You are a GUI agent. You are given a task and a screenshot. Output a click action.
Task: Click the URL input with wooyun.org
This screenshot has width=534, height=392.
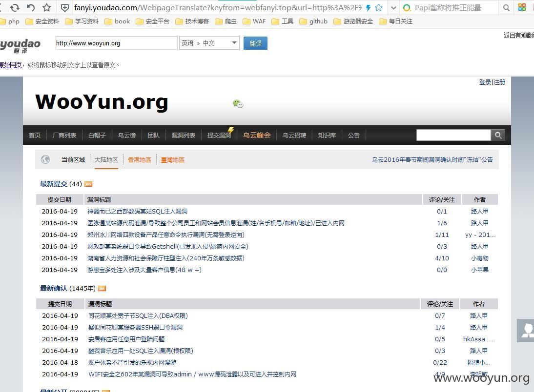click(117, 43)
